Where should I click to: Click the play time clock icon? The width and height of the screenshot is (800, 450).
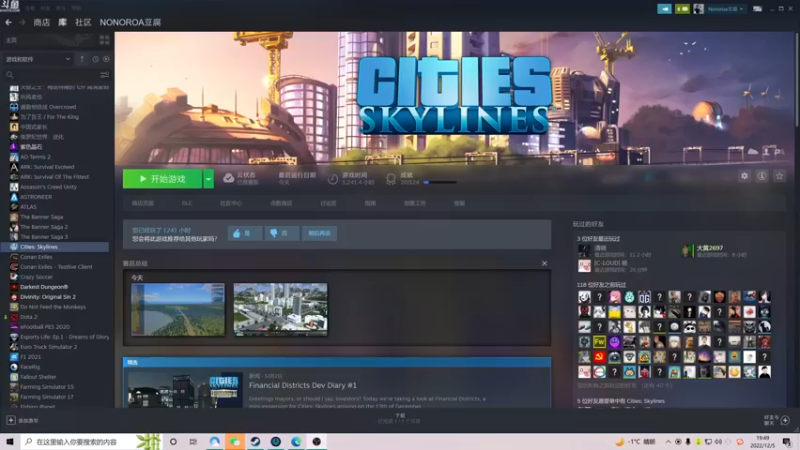click(333, 179)
